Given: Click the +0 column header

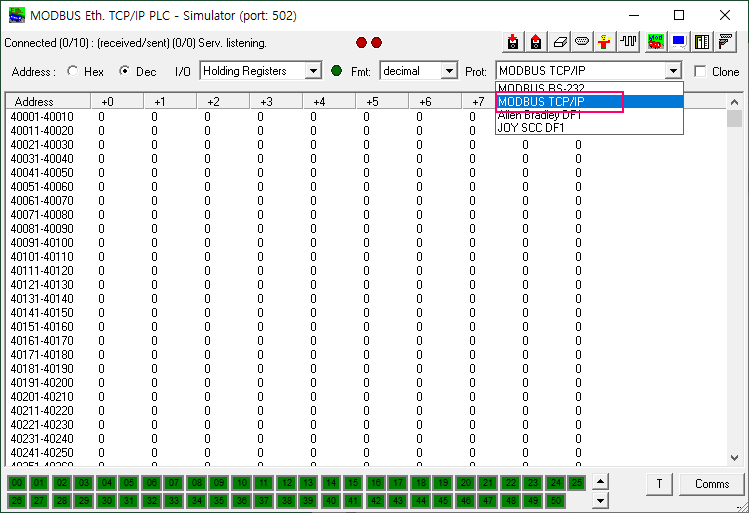Looking at the screenshot, I should coord(118,101).
